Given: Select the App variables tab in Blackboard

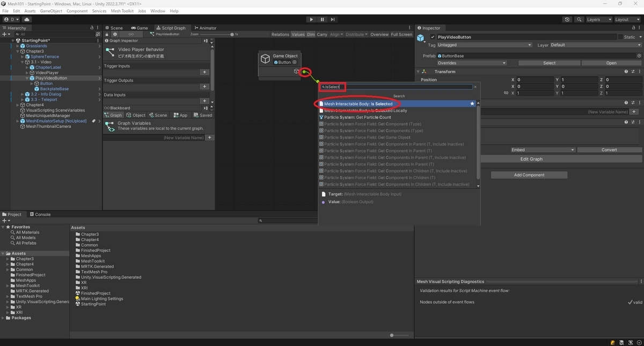Looking at the screenshot, I should pyautogui.click(x=180, y=115).
